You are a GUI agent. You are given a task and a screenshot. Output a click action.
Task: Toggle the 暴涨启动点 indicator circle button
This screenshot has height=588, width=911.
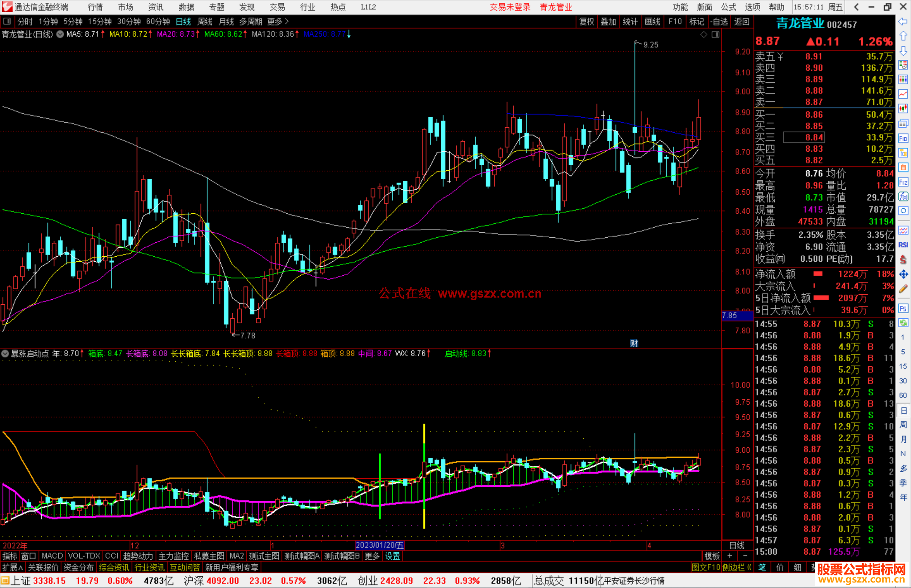pos(5,354)
